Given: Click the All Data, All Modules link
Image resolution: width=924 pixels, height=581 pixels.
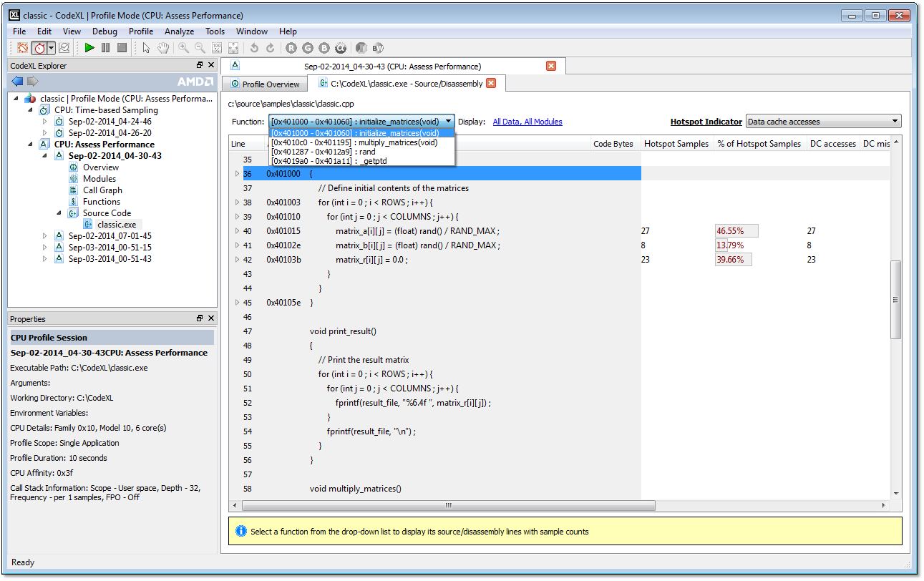Looking at the screenshot, I should (527, 122).
